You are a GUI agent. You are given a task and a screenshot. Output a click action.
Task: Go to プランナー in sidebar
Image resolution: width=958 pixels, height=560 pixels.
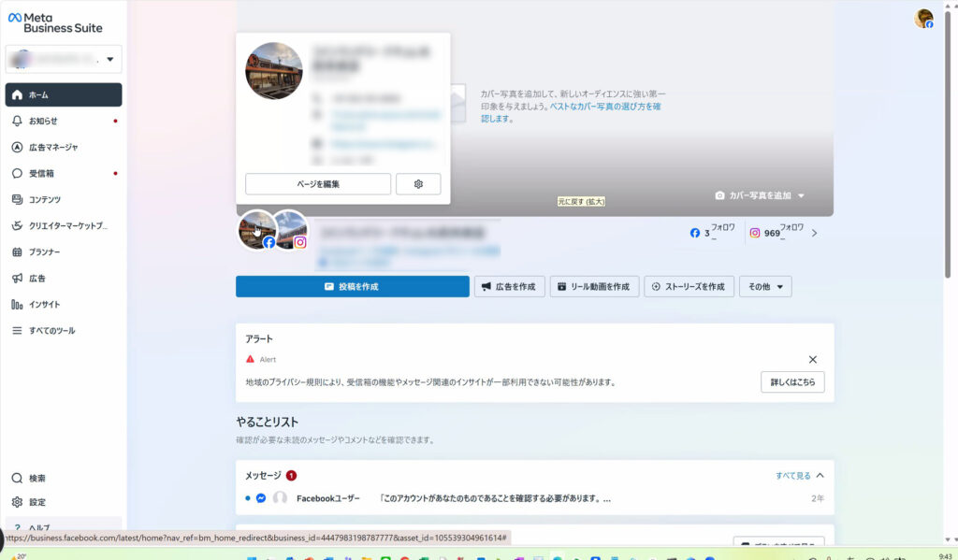pos(44,251)
